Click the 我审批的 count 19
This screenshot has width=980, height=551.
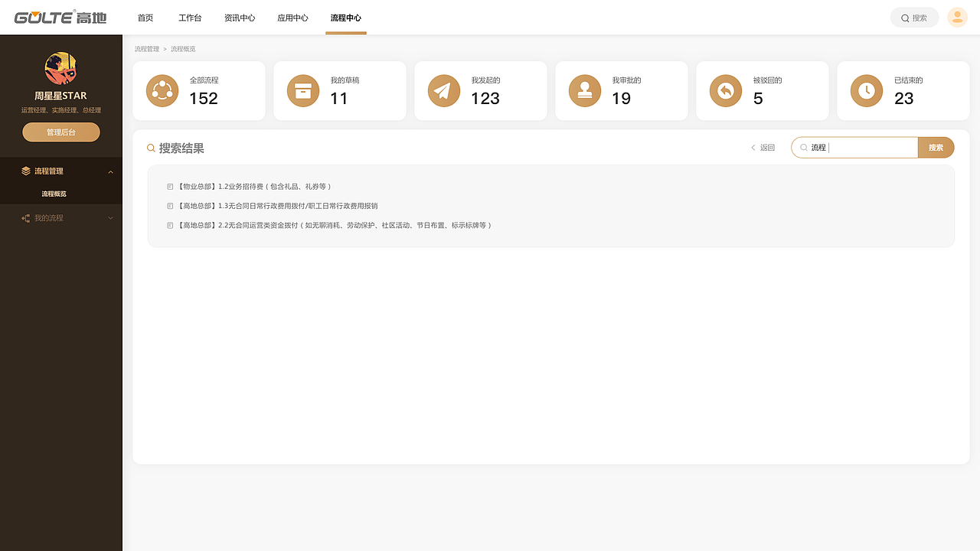click(x=622, y=99)
